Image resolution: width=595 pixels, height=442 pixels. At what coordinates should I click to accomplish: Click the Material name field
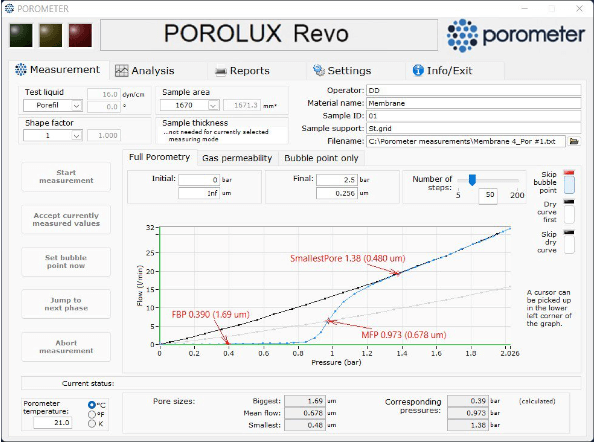(x=474, y=103)
